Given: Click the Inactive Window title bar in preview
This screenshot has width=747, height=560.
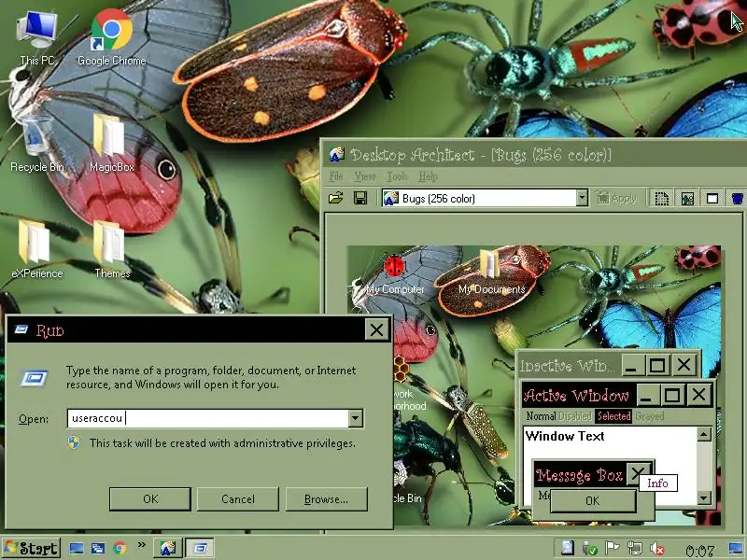Looking at the screenshot, I should click(x=570, y=365).
